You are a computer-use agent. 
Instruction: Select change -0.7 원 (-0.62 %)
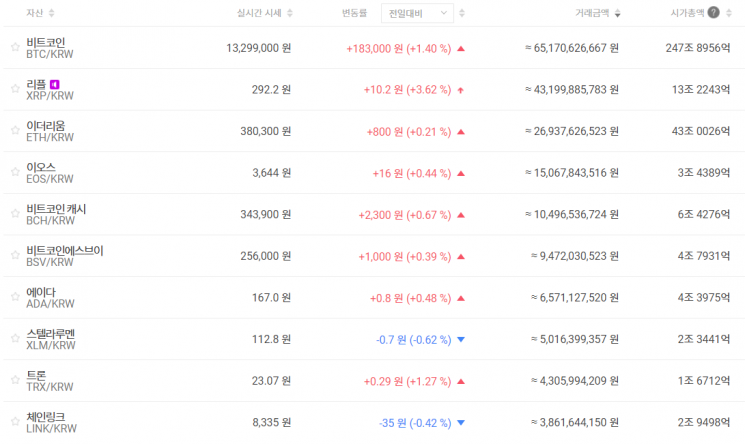414,340
